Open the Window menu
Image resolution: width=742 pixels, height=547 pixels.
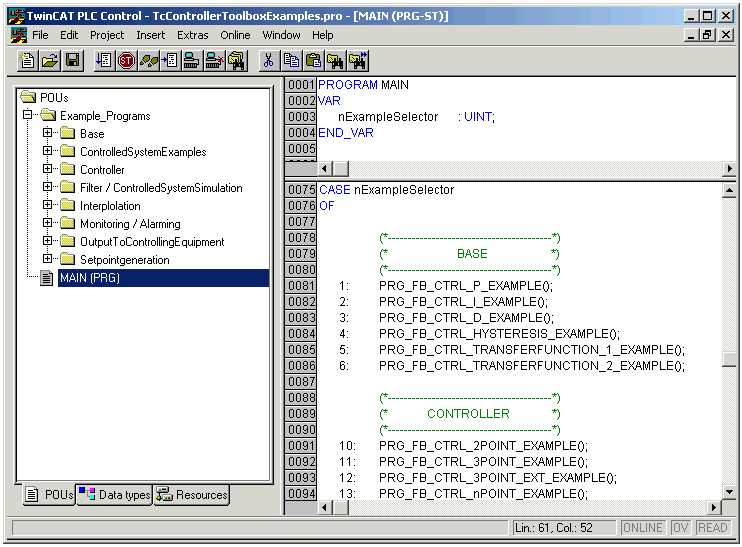pyautogui.click(x=281, y=35)
